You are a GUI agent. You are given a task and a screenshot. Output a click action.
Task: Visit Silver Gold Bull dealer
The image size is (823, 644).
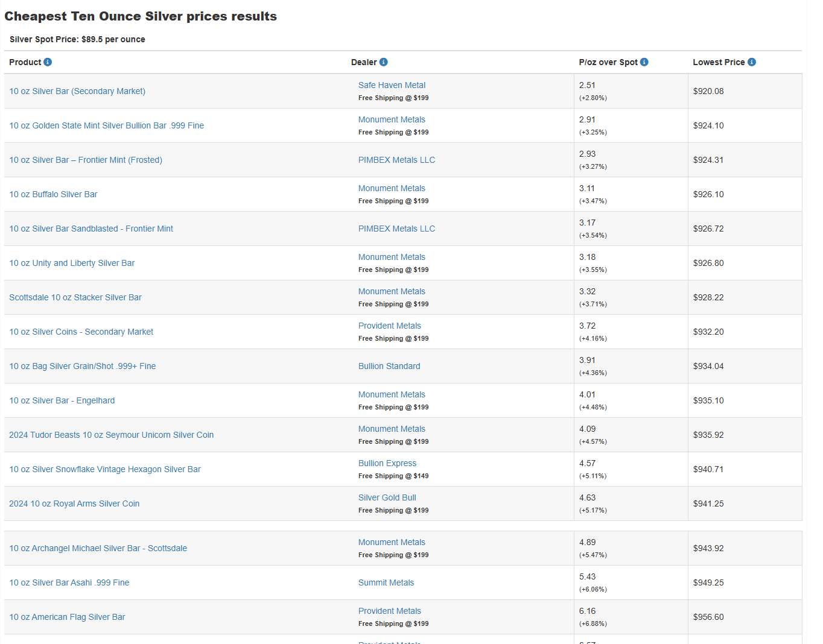tap(387, 497)
